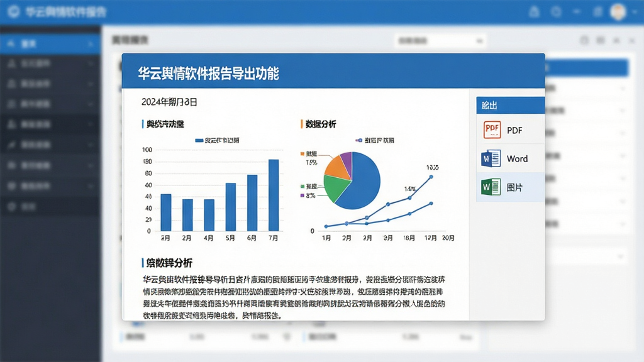Image resolution: width=644 pixels, height=362 pixels.
Task: Click the bar above the 6月 label
Action: pyautogui.click(x=252, y=203)
